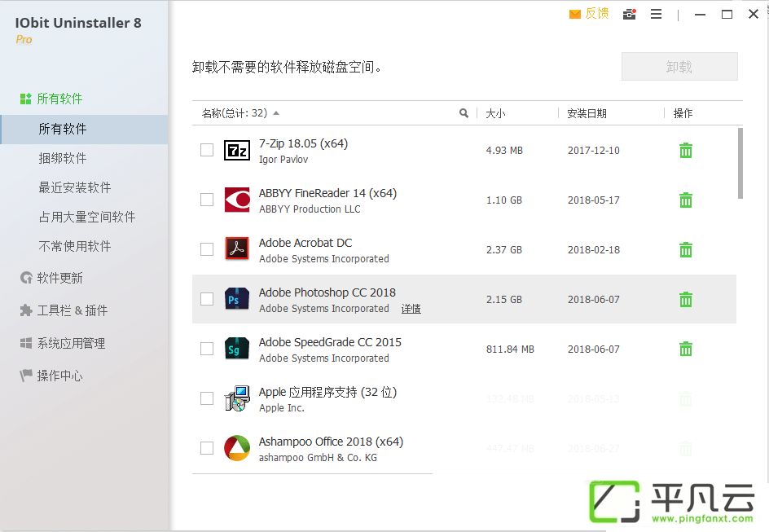The width and height of the screenshot is (769, 532).
Task: Go to 软件更新 section
Action: 51,278
